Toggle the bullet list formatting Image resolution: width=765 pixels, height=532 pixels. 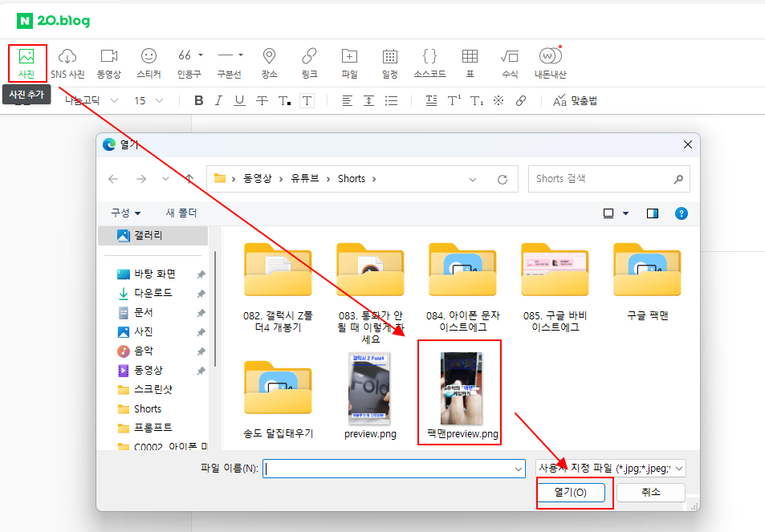(391, 101)
